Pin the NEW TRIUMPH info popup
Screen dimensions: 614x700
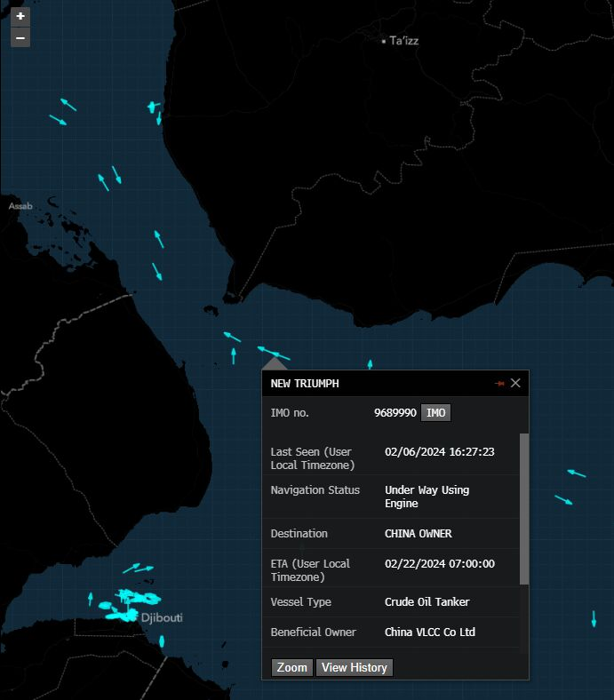pyautogui.click(x=499, y=384)
